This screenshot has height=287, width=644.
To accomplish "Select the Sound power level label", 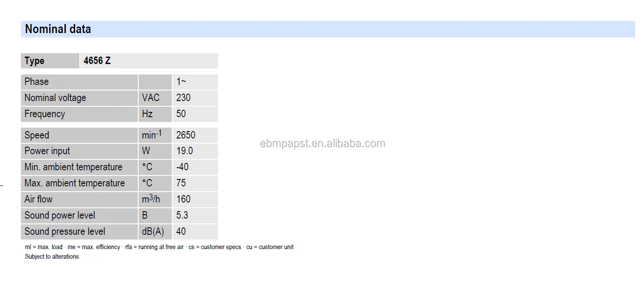I will pos(60,216).
